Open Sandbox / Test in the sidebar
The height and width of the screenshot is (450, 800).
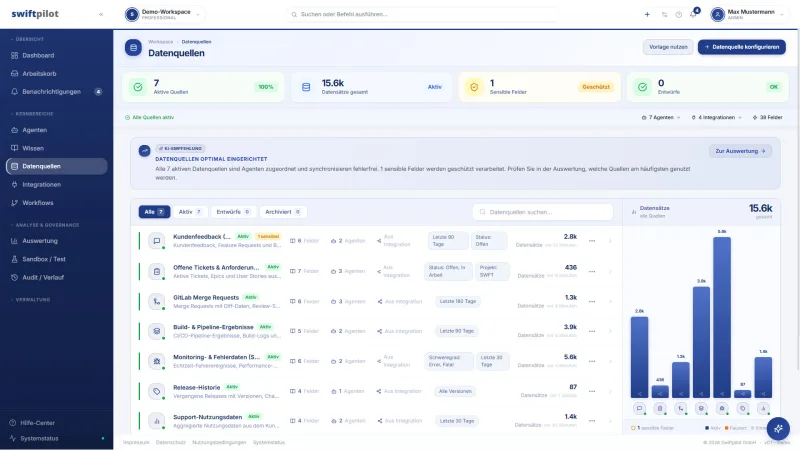click(x=56, y=259)
